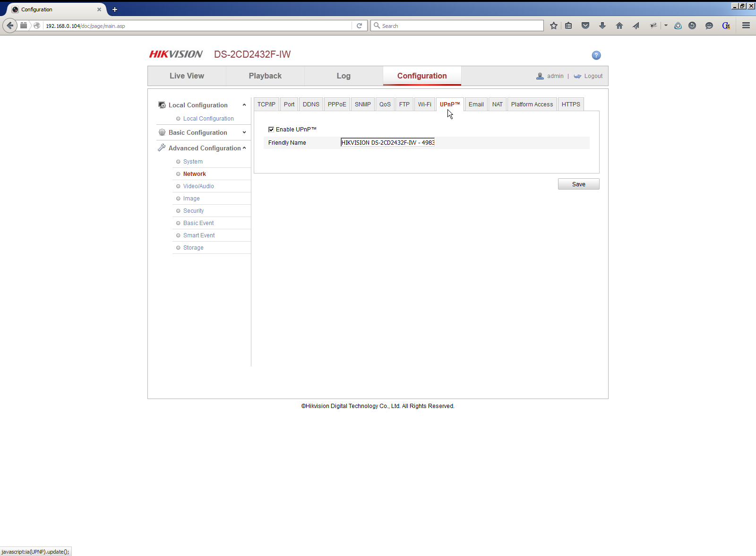Click the Basic Configuration gear icon

(x=162, y=132)
